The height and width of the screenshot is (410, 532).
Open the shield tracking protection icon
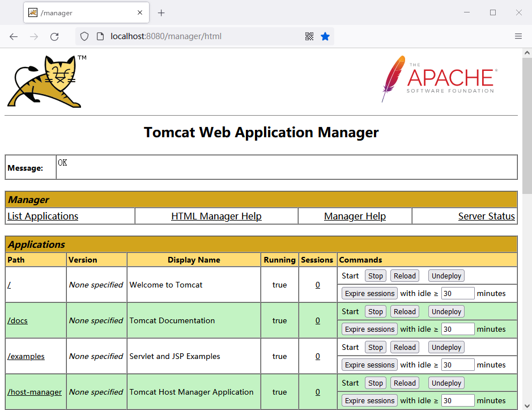pyautogui.click(x=84, y=36)
